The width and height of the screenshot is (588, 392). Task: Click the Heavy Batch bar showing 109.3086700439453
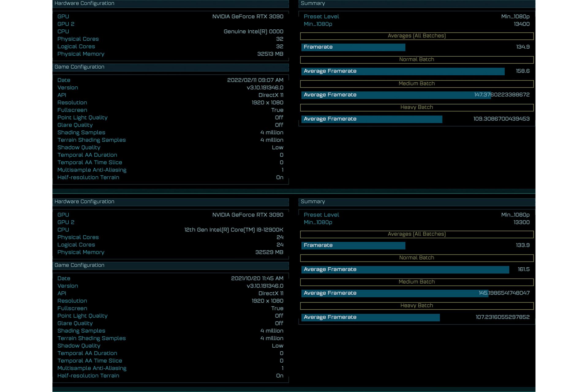[371, 119]
